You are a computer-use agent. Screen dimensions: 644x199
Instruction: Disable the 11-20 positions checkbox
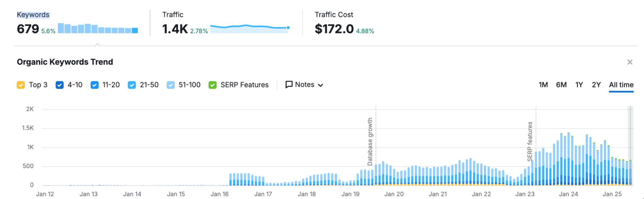(95, 85)
